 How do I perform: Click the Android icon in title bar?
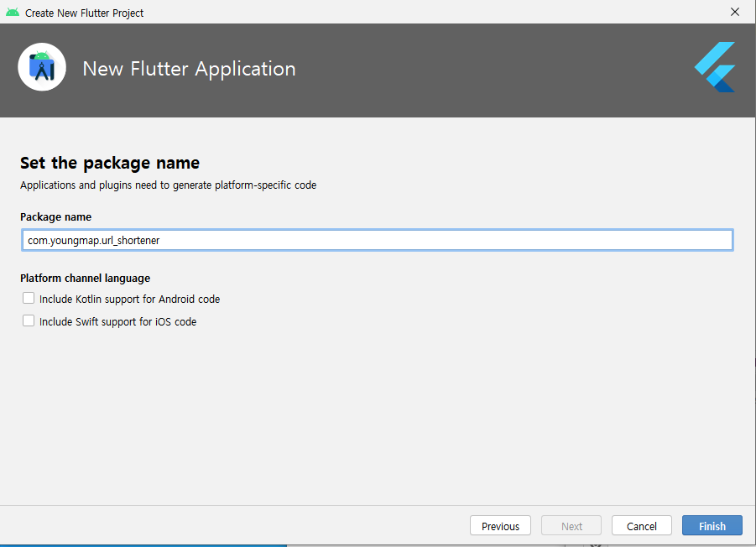coord(13,13)
